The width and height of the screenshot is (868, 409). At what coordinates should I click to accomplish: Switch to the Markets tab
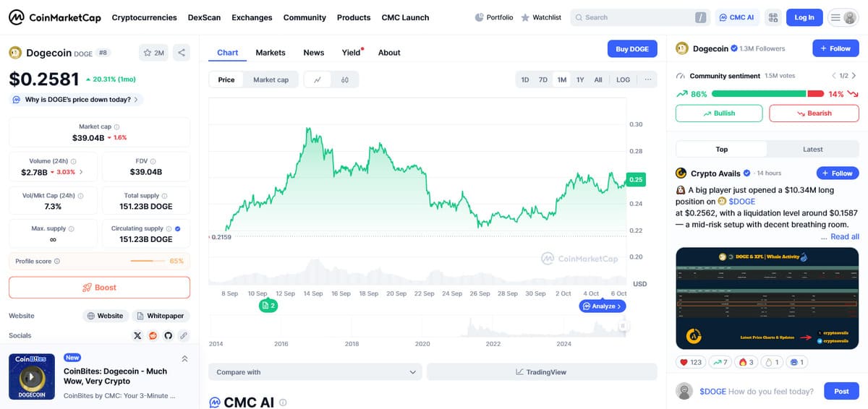coord(271,53)
